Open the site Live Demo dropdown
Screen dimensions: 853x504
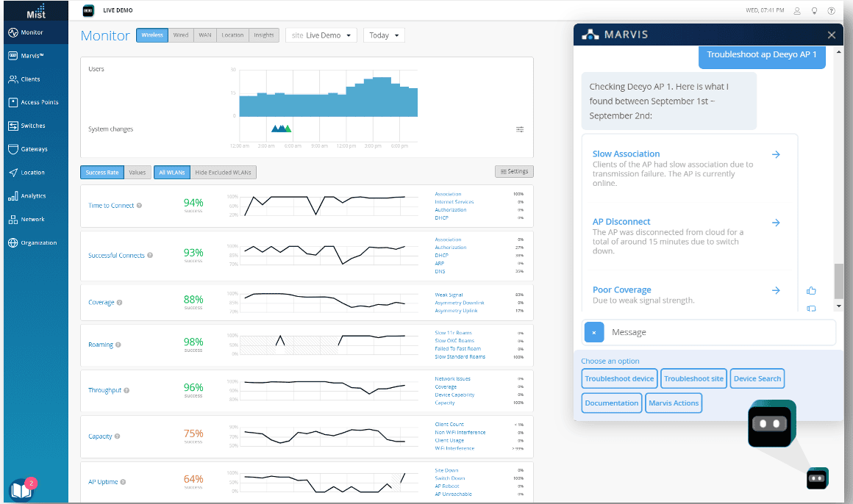[x=321, y=35]
